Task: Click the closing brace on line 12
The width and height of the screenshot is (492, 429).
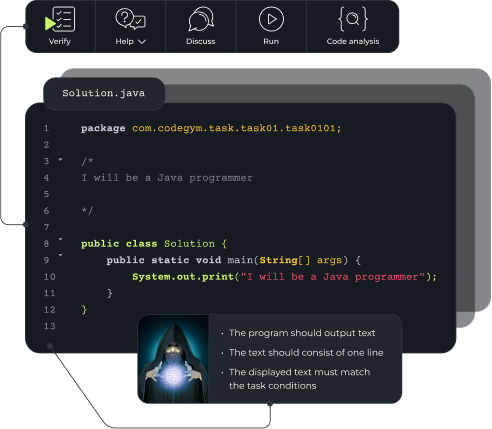Action: point(84,310)
